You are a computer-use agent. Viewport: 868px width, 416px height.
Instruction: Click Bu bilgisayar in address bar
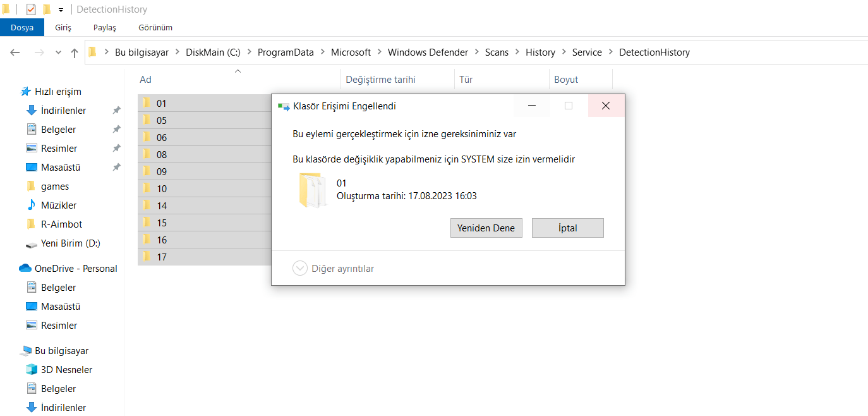point(142,52)
